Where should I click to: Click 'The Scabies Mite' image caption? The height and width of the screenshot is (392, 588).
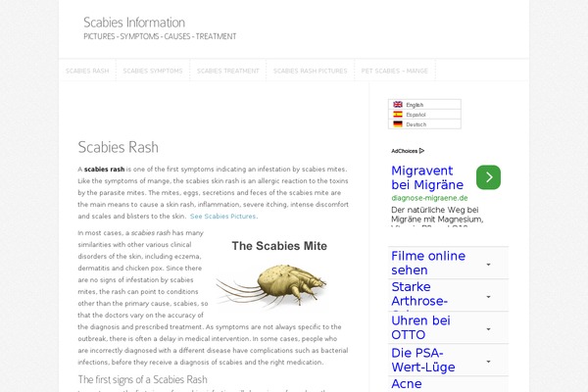point(279,246)
